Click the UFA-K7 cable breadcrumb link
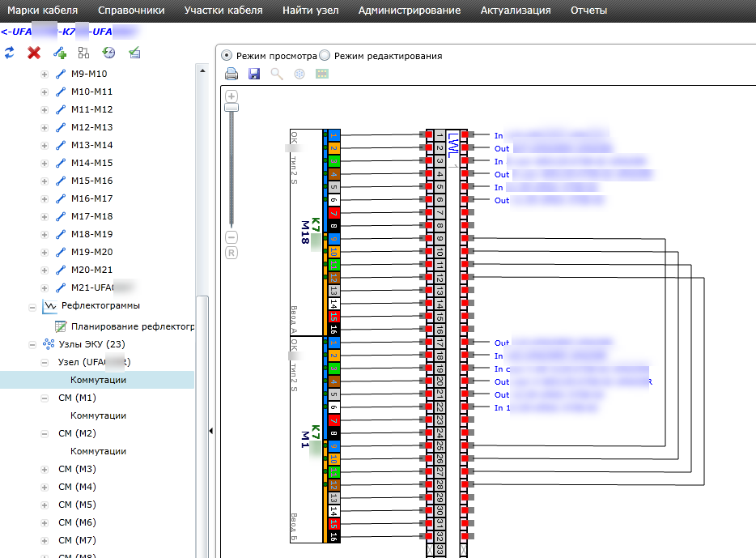Viewport: 756px width, 558px height. 69,32
